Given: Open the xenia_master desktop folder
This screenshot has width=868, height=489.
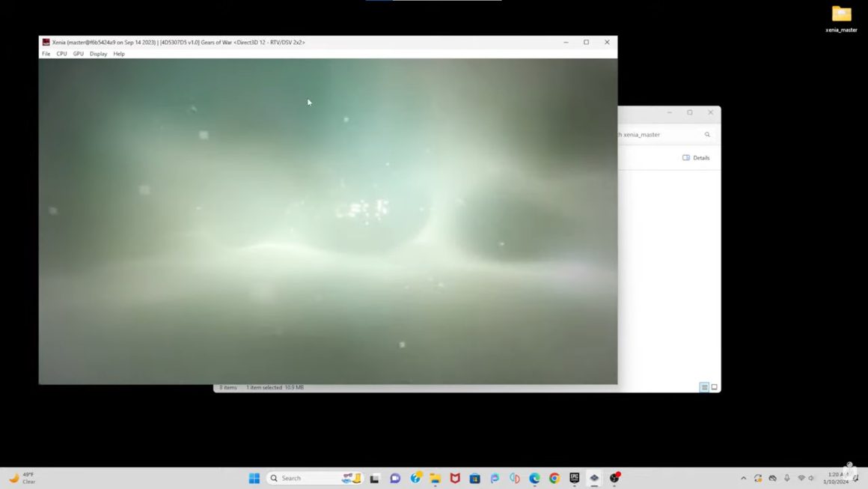Looking at the screenshot, I should pos(841,18).
